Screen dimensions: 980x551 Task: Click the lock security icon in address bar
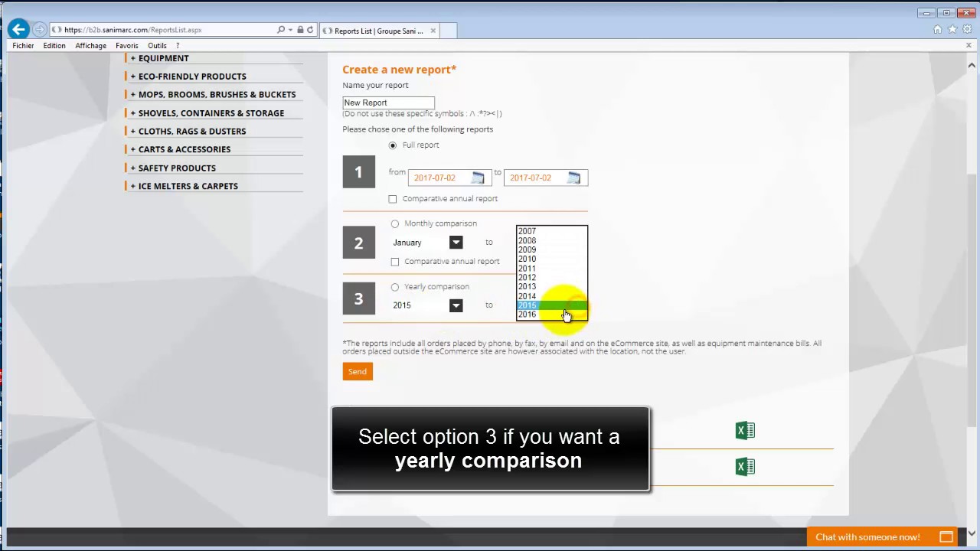click(x=300, y=30)
